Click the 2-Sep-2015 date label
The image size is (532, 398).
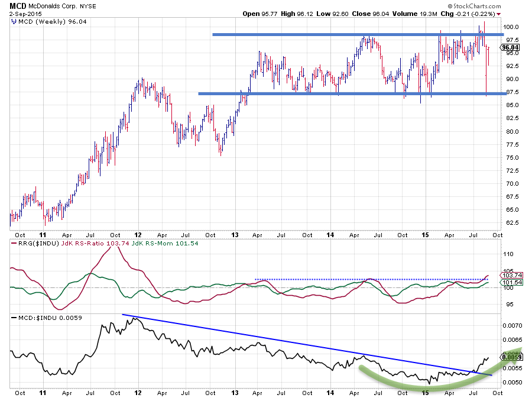pyautogui.click(x=25, y=14)
